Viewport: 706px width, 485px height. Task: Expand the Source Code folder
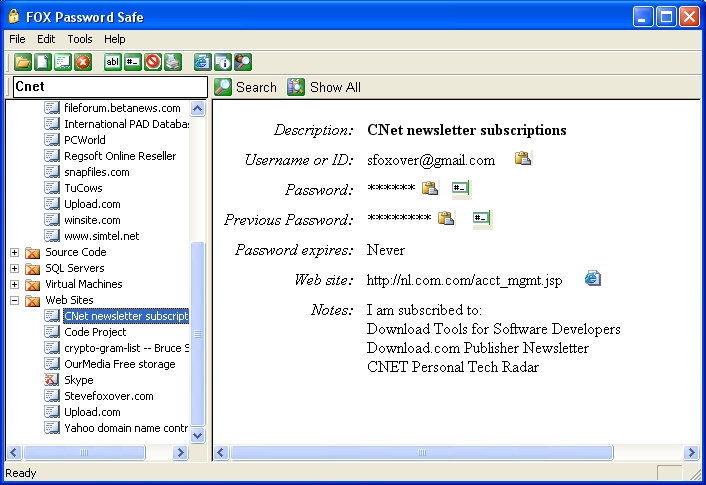pyautogui.click(x=14, y=252)
